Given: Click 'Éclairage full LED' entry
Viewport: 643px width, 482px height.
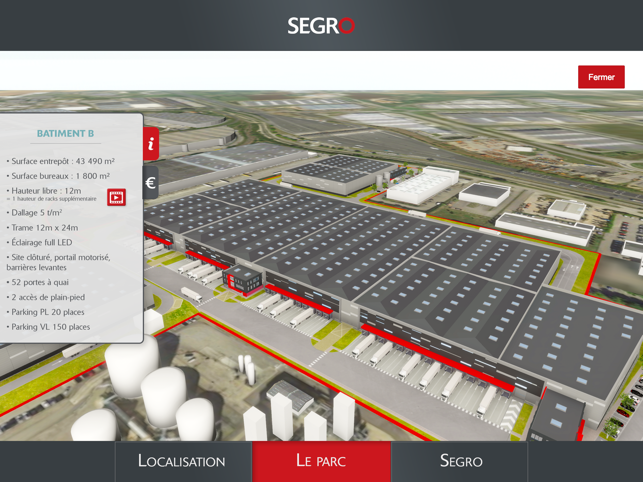Looking at the screenshot, I should pyautogui.click(x=39, y=242).
